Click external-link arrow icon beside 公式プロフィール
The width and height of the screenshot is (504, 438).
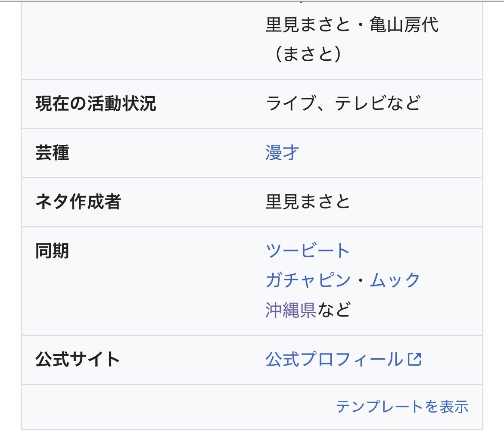tap(414, 359)
